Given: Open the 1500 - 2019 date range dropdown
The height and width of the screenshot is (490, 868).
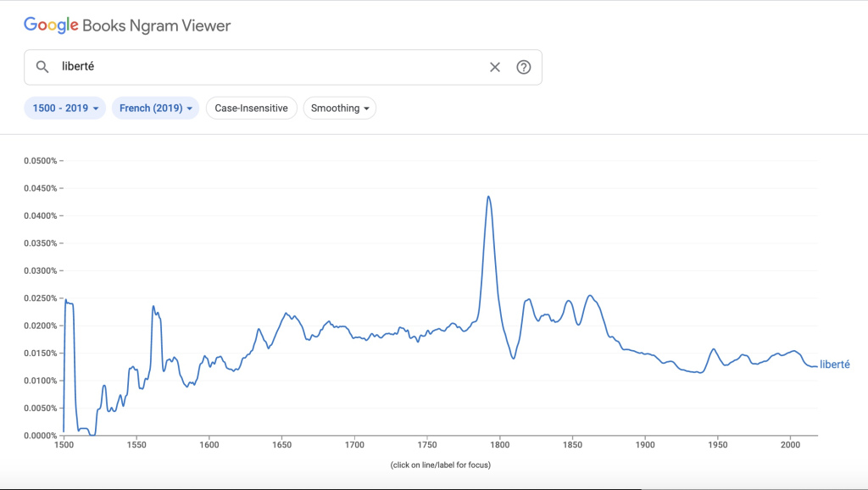Looking at the screenshot, I should (x=65, y=108).
